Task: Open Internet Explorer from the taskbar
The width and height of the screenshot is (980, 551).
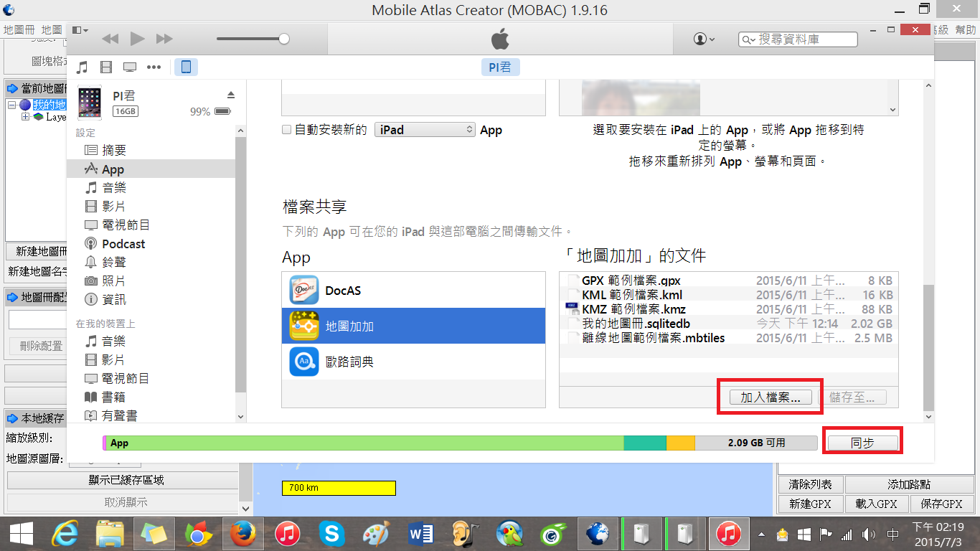Action: 66,534
